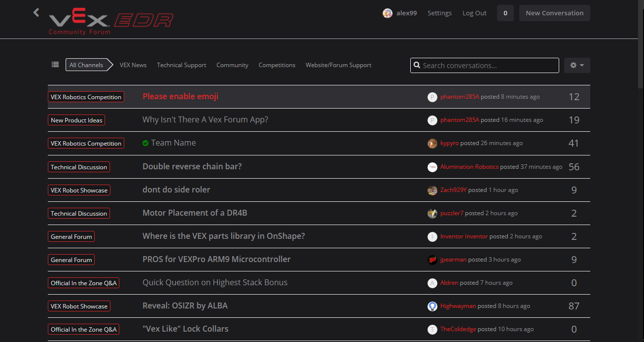Go back with the left chevron arrow
The width and height of the screenshot is (644, 342).
pos(36,12)
